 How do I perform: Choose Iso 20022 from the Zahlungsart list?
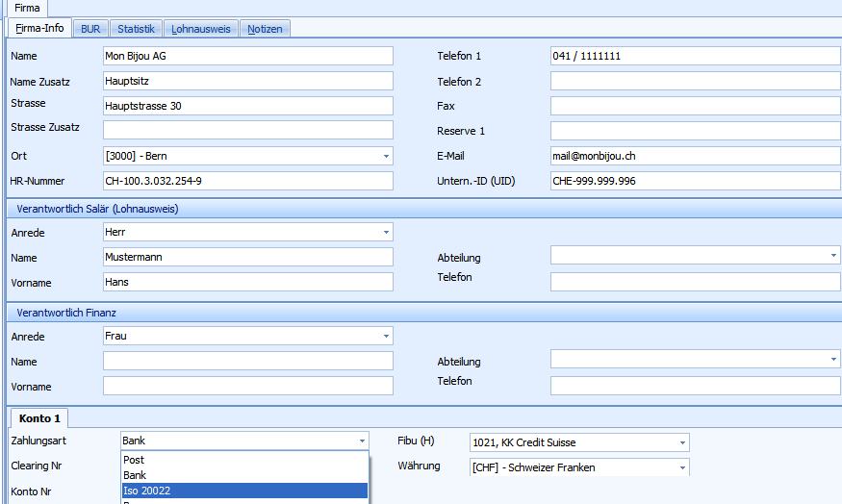(244, 491)
